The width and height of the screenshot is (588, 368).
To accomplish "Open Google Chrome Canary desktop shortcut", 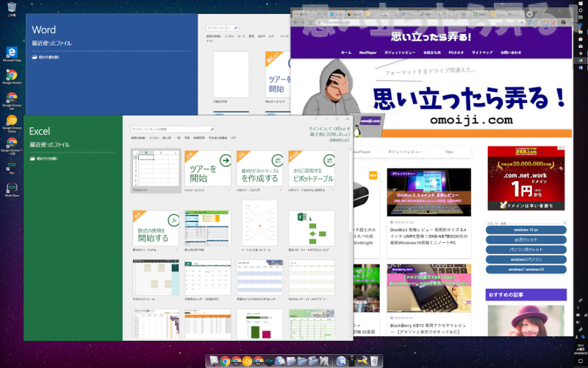I will [12, 122].
